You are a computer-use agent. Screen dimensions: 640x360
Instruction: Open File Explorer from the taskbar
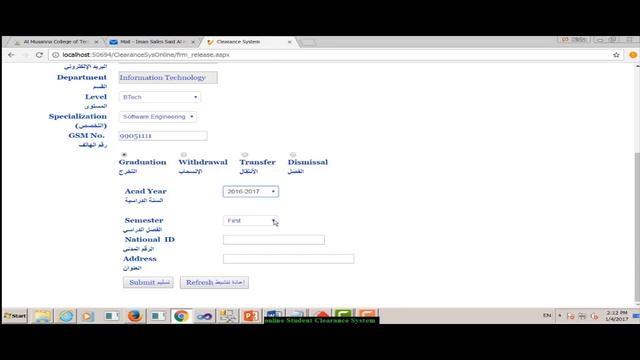[x=42, y=316]
